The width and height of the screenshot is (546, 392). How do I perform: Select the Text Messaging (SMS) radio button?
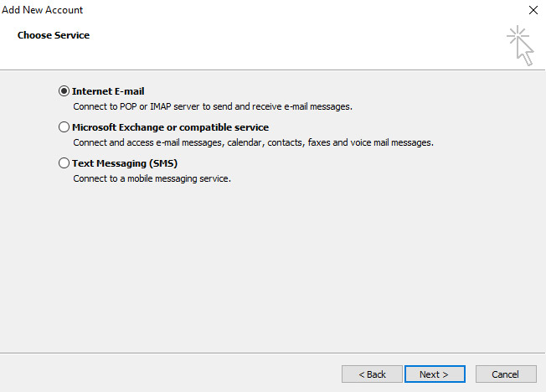click(64, 163)
